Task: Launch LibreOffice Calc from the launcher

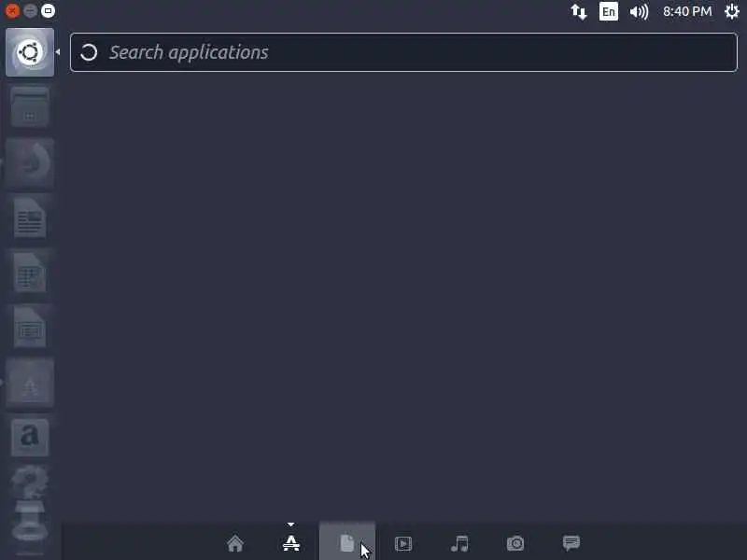Action: click(30, 273)
